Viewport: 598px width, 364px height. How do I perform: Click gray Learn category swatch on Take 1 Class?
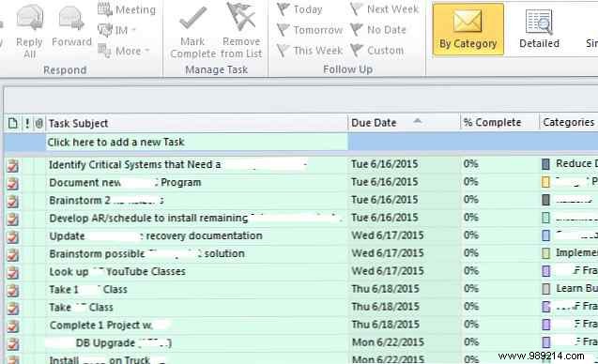pyautogui.click(x=545, y=289)
